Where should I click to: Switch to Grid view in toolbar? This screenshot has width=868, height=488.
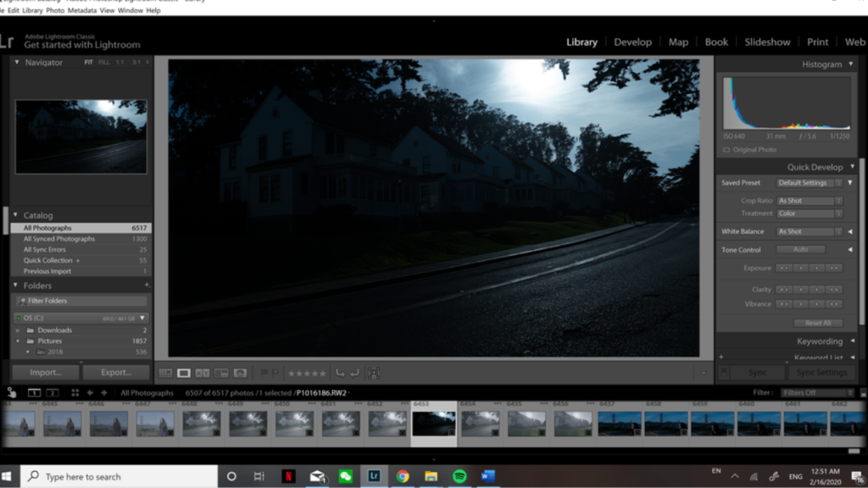pyautogui.click(x=165, y=373)
